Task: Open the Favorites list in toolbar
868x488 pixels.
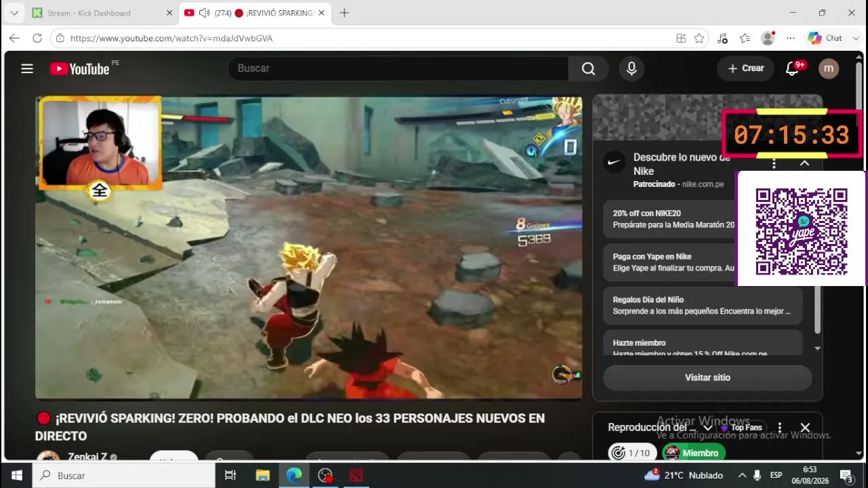Action: [745, 39]
